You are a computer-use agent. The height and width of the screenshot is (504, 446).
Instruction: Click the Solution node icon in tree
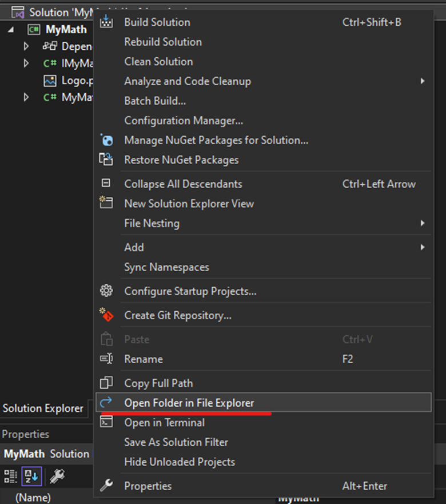coord(18,12)
